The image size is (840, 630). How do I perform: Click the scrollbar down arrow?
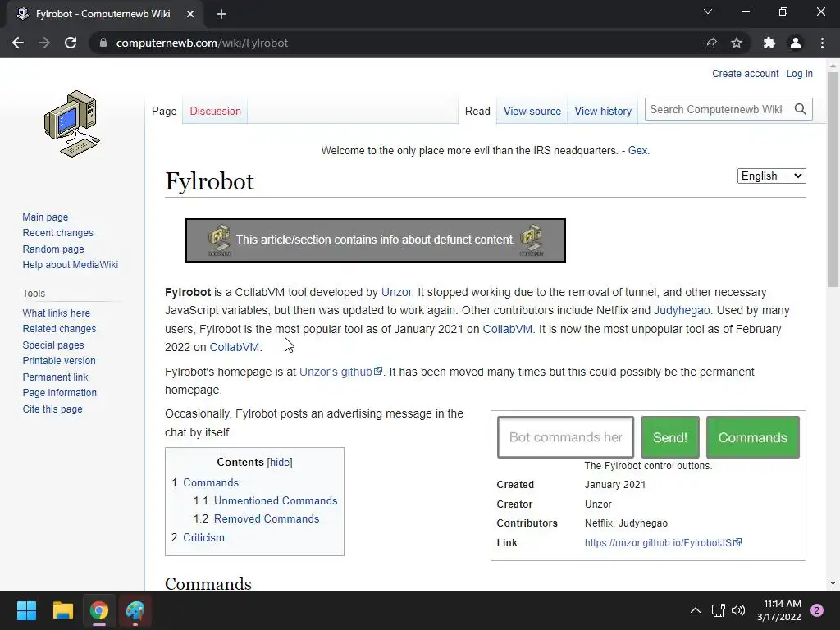tap(833, 583)
